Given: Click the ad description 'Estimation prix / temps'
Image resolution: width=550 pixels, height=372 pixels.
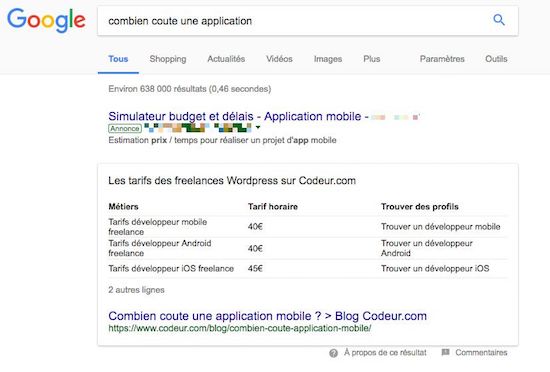Looking at the screenshot, I should 222,140.
